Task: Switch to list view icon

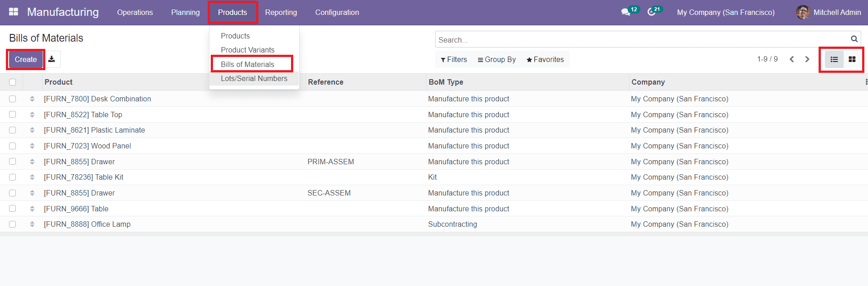Action: point(834,59)
